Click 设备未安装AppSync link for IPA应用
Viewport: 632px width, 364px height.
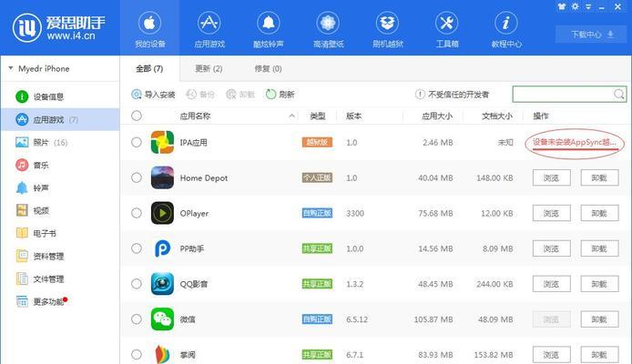(575, 142)
